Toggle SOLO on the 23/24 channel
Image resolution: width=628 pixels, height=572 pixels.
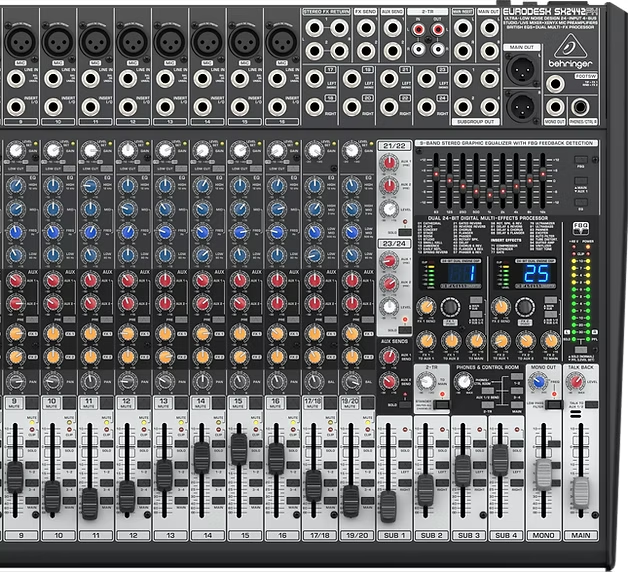405,330
